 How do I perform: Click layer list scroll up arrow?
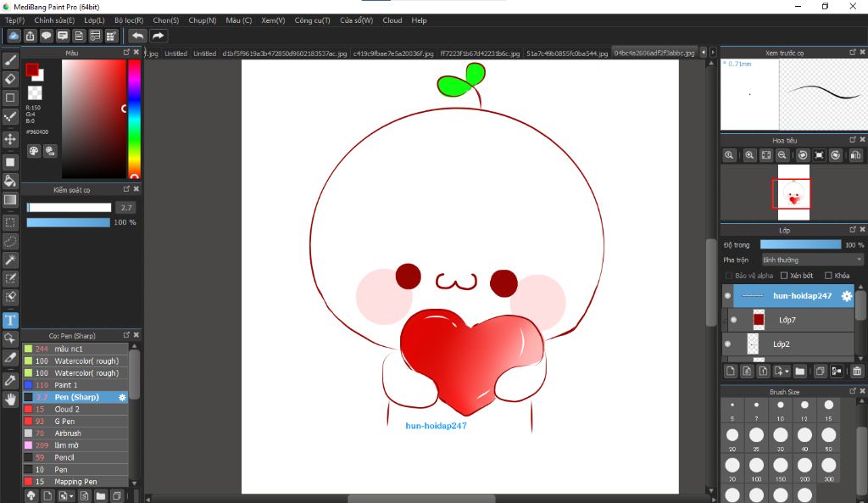click(860, 288)
